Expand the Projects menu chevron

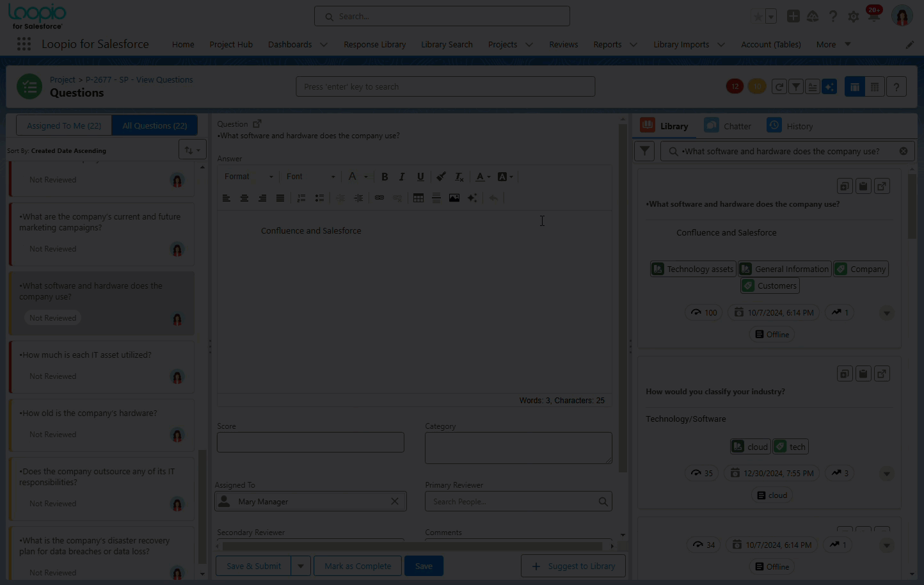click(x=529, y=44)
